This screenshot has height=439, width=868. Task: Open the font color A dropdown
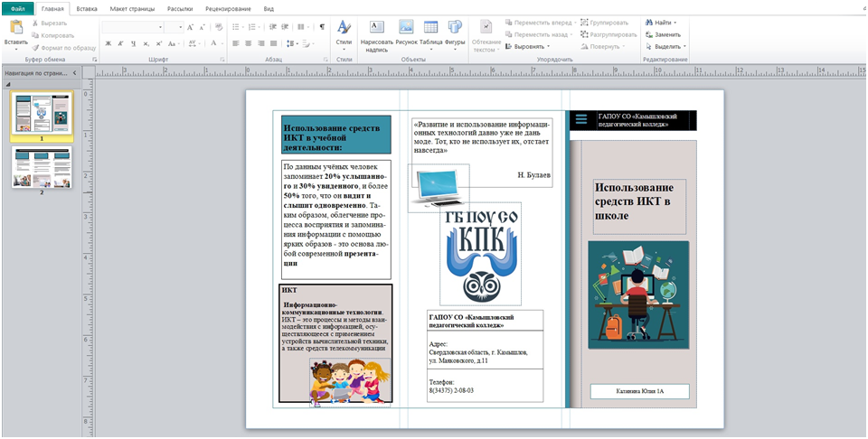(x=215, y=43)
